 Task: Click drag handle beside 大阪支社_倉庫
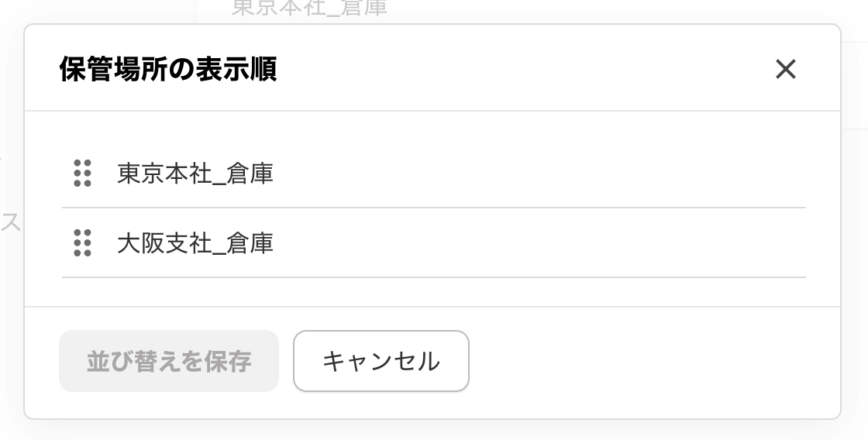point(82,243)
